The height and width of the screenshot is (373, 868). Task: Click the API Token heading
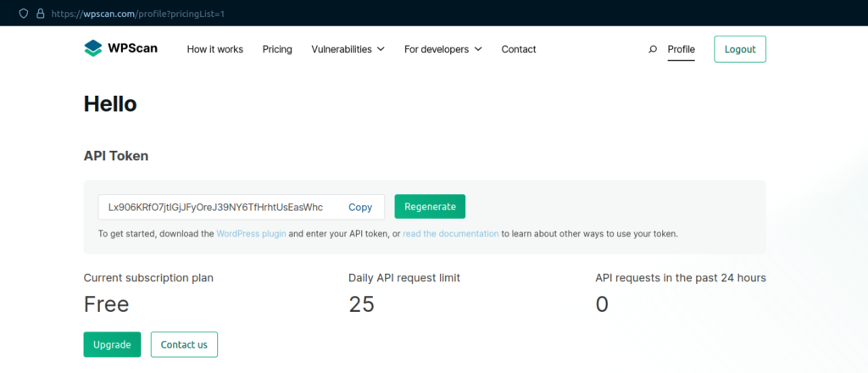click(116, 156)
